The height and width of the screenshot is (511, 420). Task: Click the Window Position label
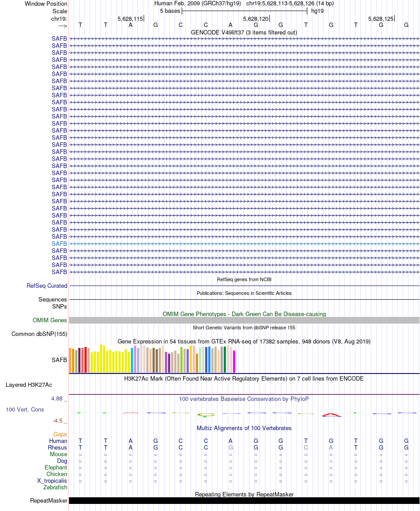click(x=46, y=4)
